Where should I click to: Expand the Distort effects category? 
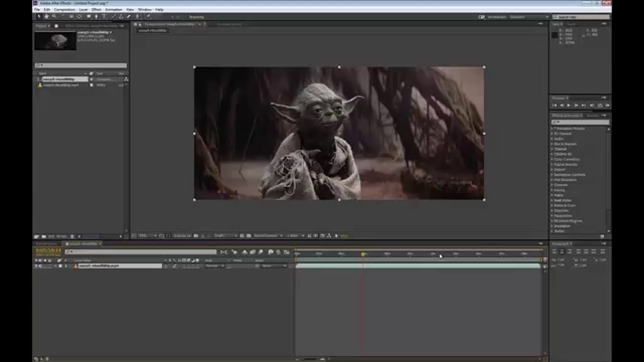[x=552, y=169]
